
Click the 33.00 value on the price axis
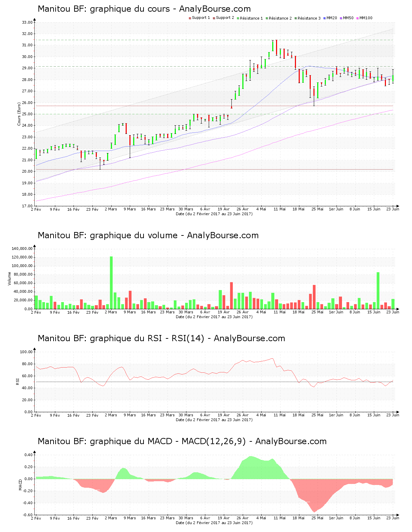27,22
